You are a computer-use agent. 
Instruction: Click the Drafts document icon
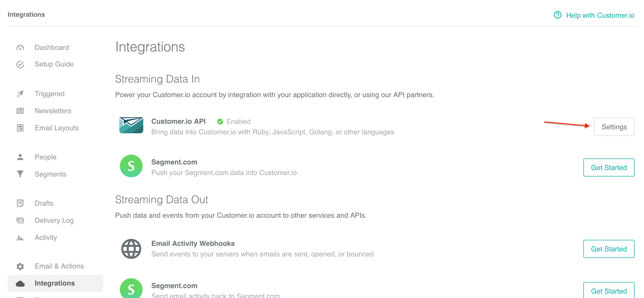pos(20,203)
